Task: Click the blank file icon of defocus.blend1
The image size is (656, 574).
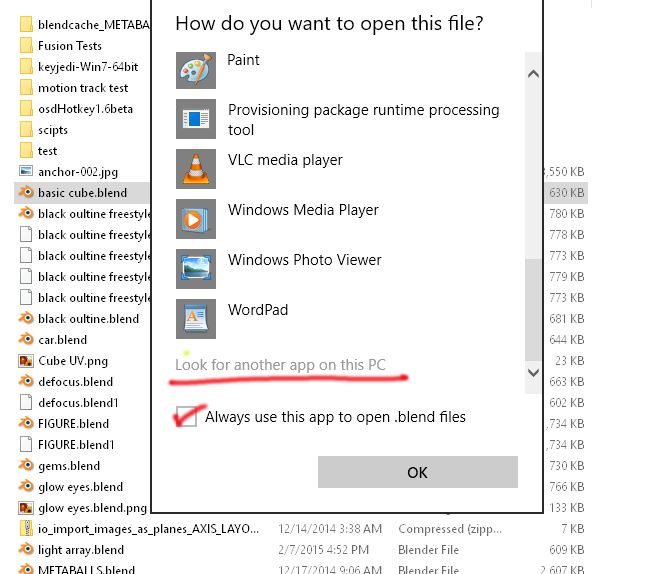Action: 26,402
